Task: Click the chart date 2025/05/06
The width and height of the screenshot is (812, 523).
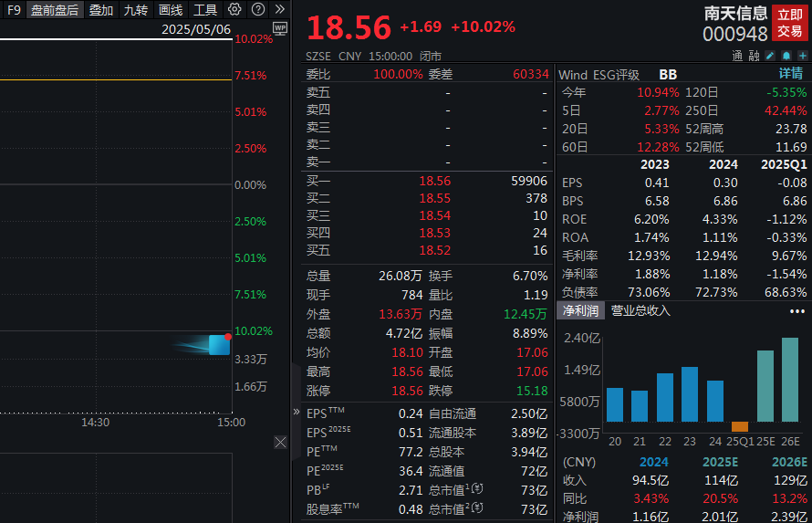Action: tap(196, 29)
